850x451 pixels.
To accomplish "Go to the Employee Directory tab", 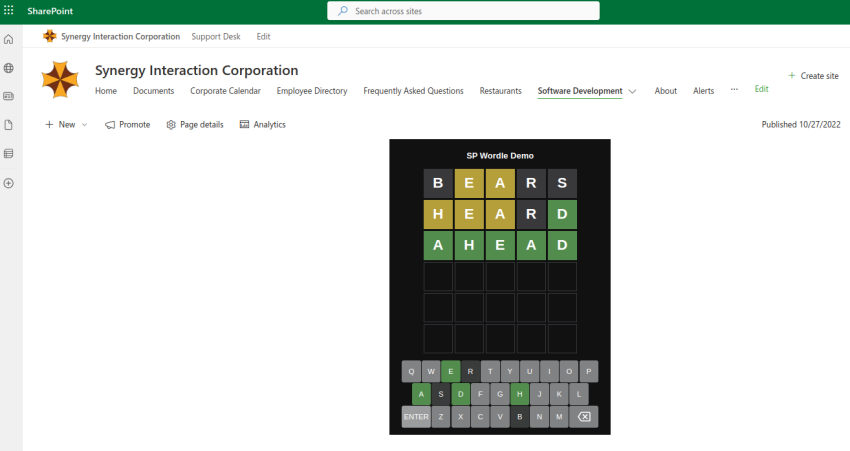I will pos(312,91).
